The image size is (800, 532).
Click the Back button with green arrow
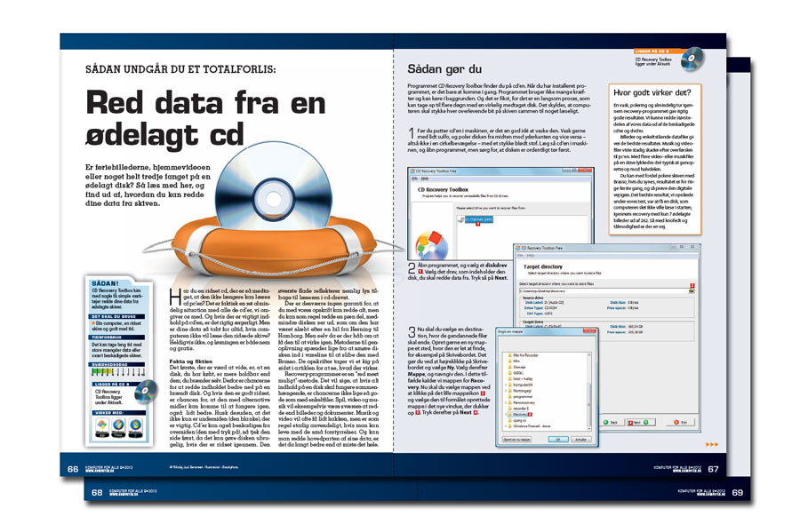click(612, 423)
